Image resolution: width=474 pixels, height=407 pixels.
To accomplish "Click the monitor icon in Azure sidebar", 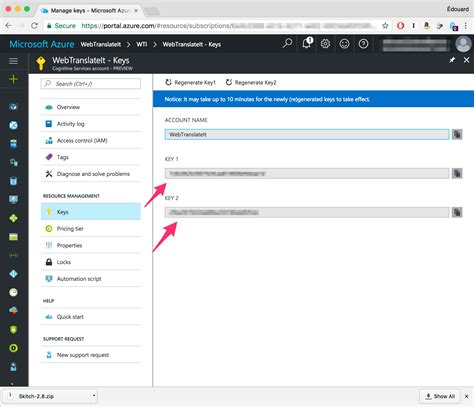I will [x=13, y=199].
